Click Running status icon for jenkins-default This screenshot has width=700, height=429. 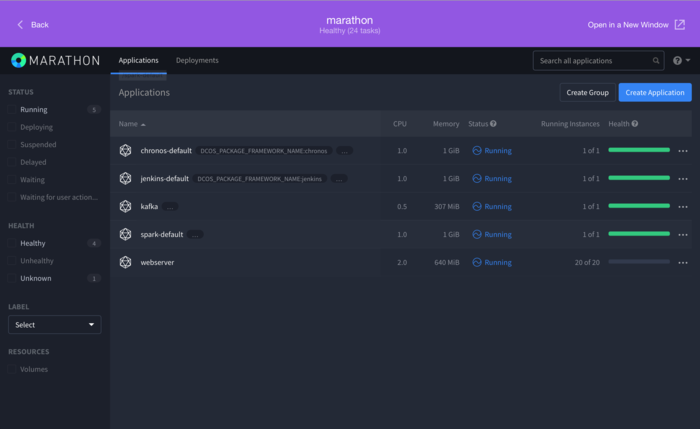(x=477, y=179)
